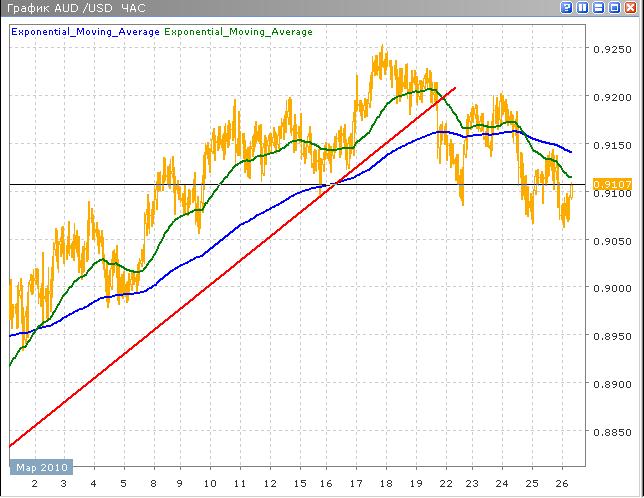Click the blue Exponential_Moving_Average legend label
This screenshot has height=498, width=644.
click(x=84, y=32)
